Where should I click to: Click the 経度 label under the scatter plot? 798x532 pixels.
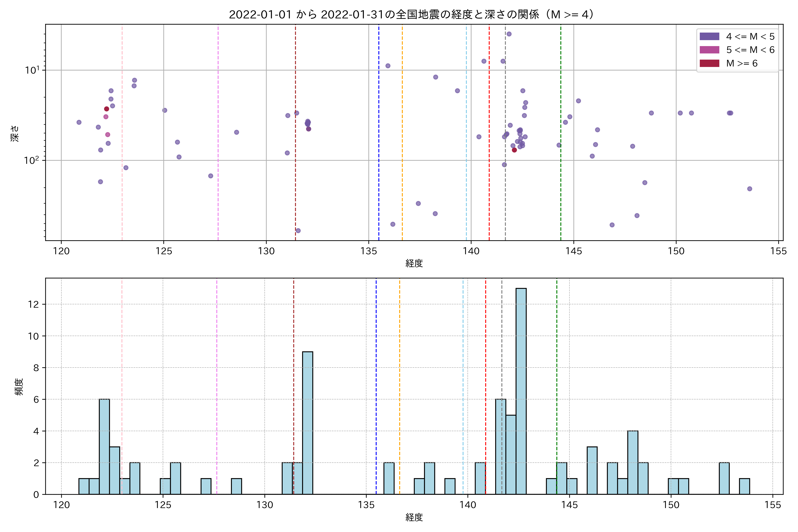click(x=414, y=263)
